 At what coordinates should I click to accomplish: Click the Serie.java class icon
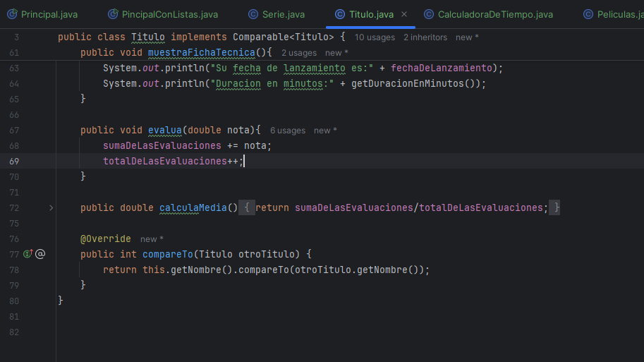(253, 14)
